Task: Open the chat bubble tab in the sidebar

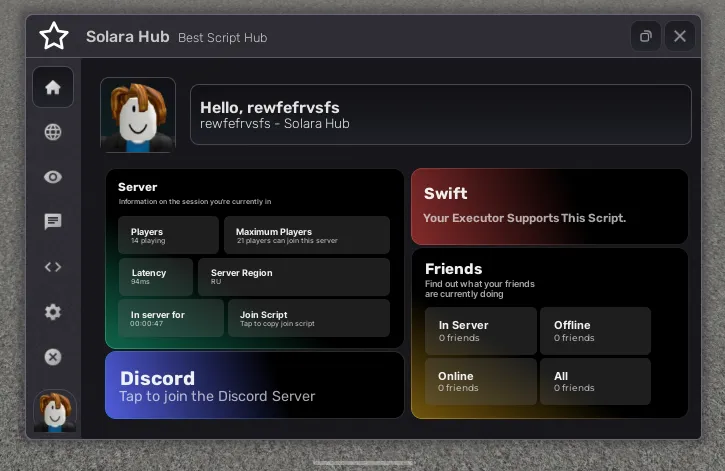Action: (53, 221)
